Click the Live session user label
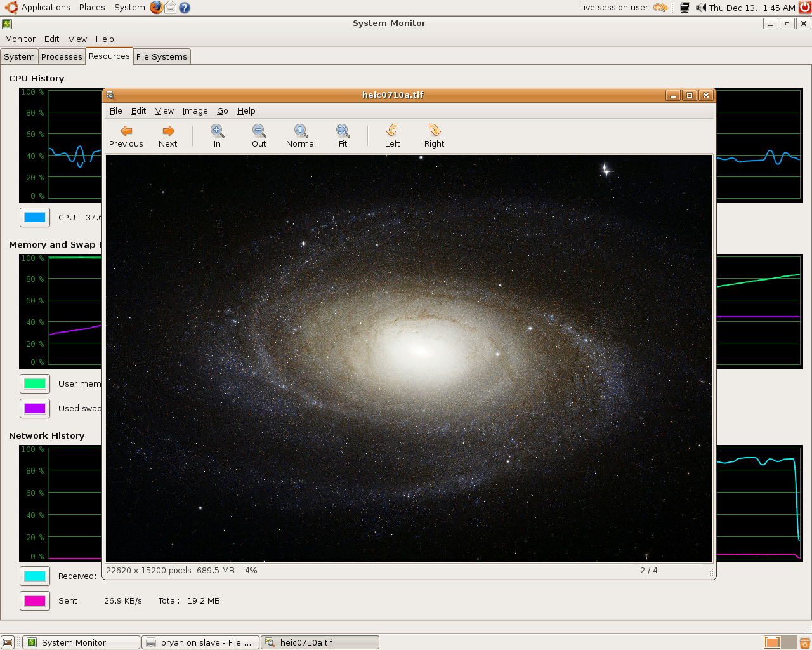 (x=613, y=8)
